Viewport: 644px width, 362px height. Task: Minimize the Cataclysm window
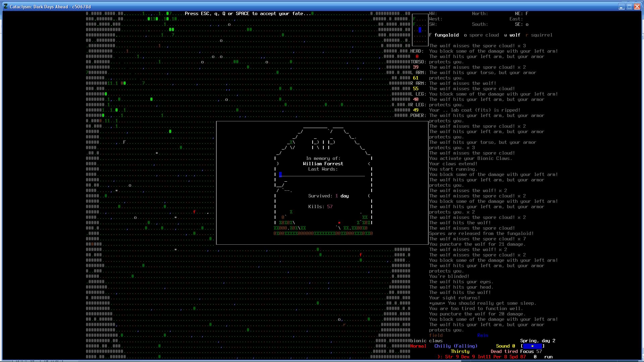coord(621,6)
